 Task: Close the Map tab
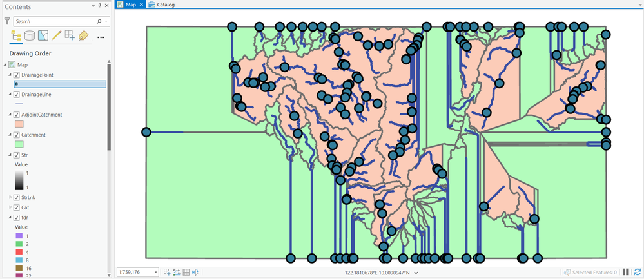[141, 5]
